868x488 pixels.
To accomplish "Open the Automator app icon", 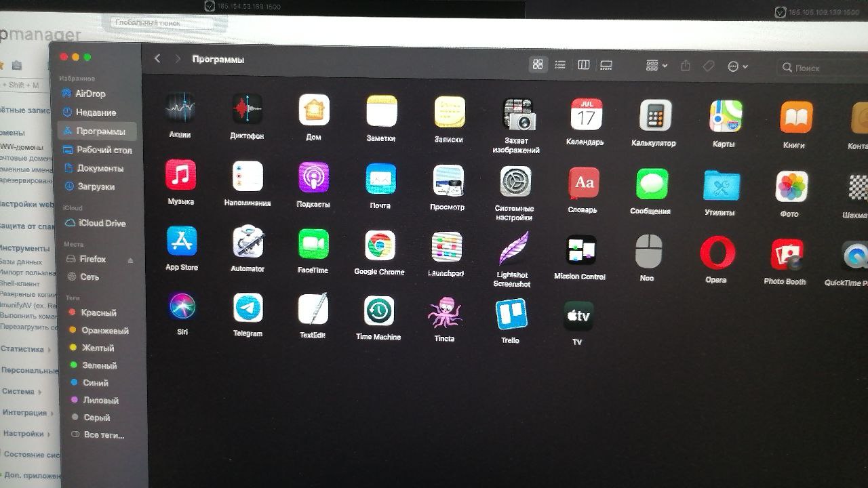I will 248,241.
